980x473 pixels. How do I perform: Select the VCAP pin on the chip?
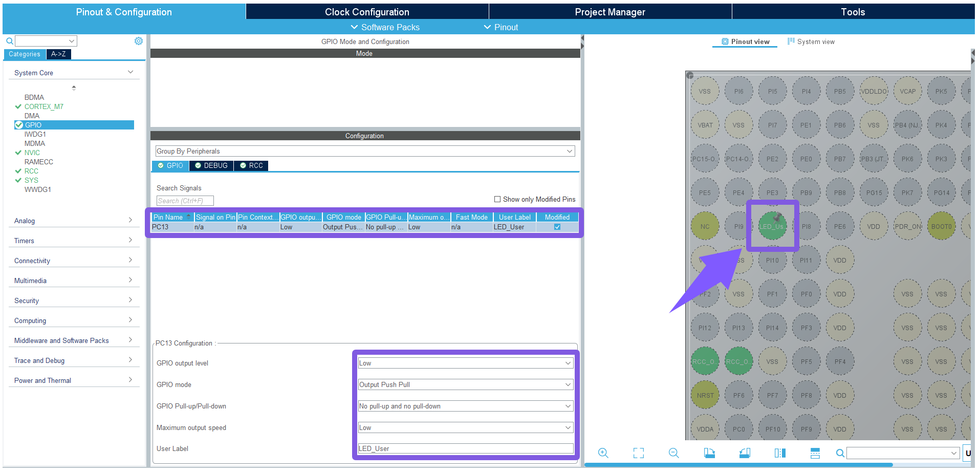[x=907, y=91]
